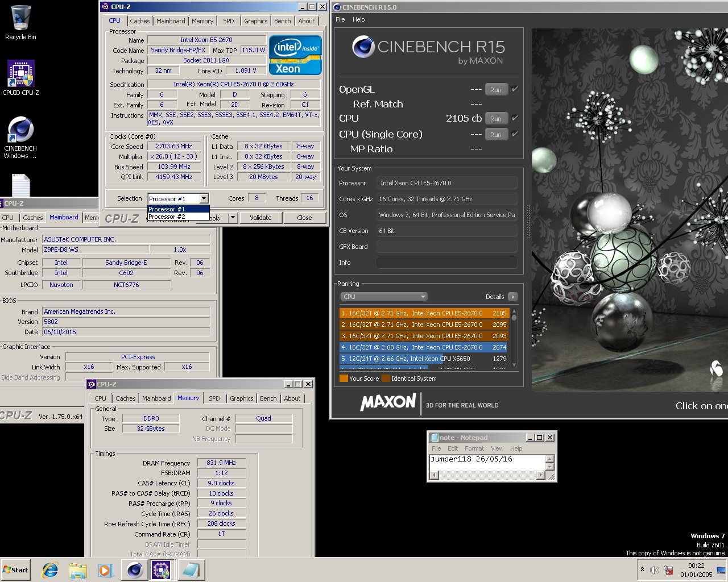Open CINEBENCH Windows desktop shortcut
Screen dimensions: 728x582
pos(20,137)
